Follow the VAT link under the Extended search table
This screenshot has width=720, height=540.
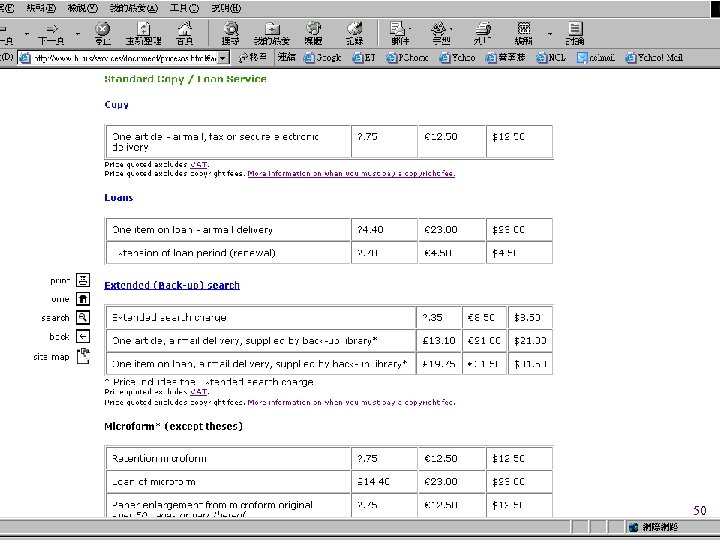198,392
